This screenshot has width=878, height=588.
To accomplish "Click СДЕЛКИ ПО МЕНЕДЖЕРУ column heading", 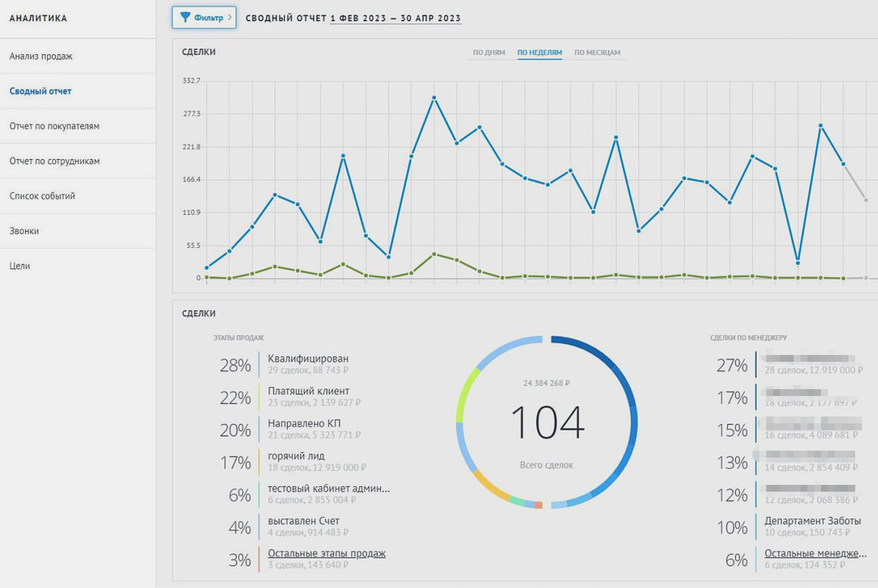I will (748, 338).
